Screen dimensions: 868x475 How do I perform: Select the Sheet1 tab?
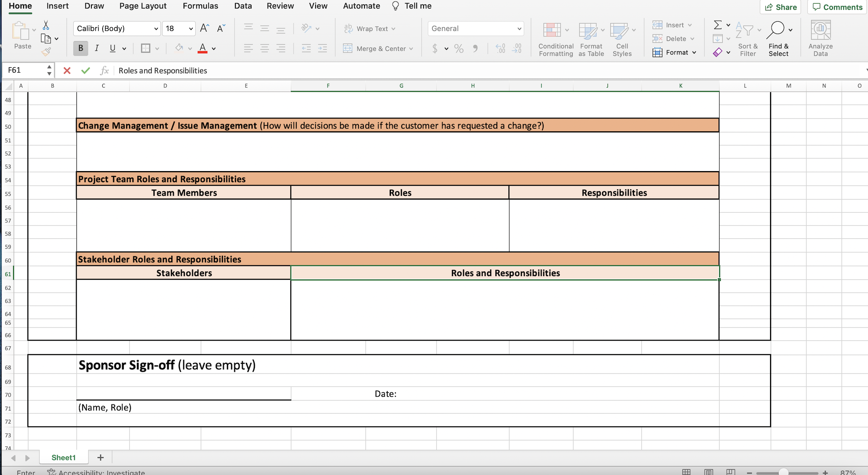coord(64,458)
